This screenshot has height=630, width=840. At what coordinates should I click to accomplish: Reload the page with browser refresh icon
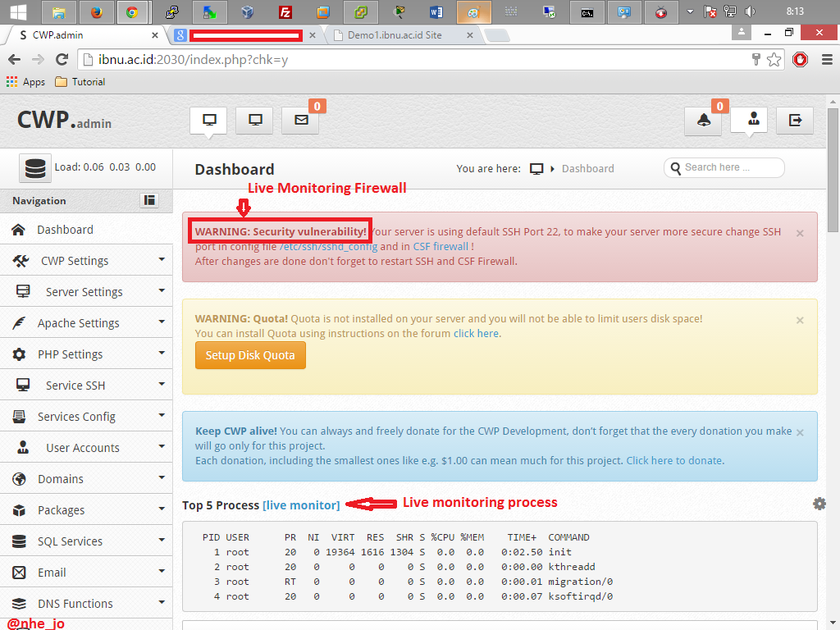coord(62,59)
